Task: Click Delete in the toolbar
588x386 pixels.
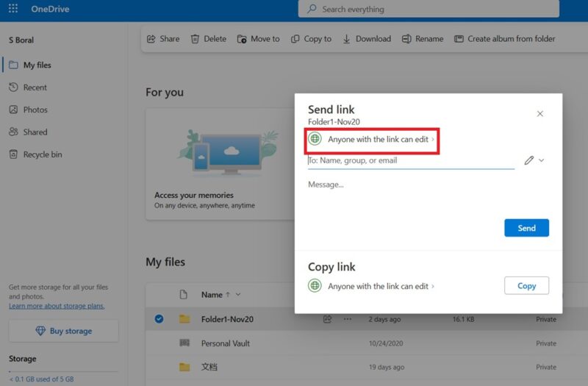Action: point(209,39)
